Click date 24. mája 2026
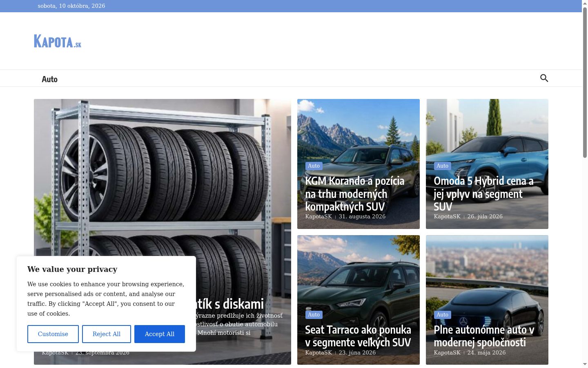This screenshot has height=368, width=588. click(x=487, y=353)
